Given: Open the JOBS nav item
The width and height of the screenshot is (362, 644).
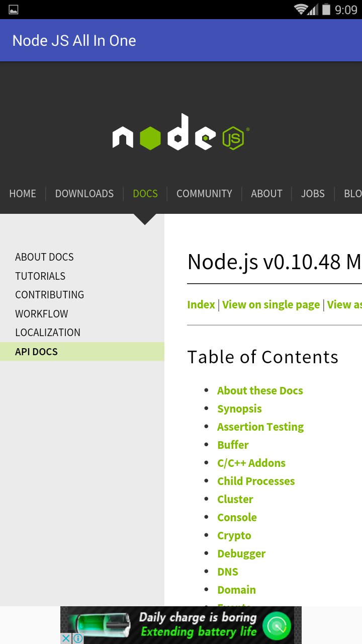Looking at the screenshot, I should click(x=313, y=194).
